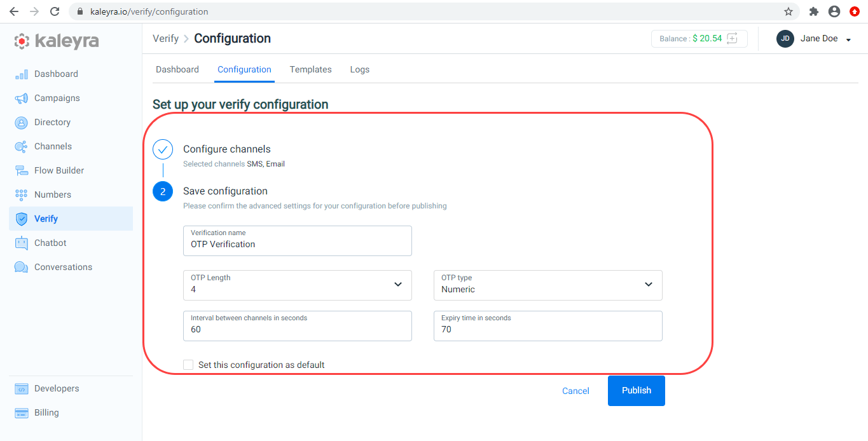Expand the OTP Length dropdown
Viewport: 868px width, 441px height.
[x=298, y=285]
